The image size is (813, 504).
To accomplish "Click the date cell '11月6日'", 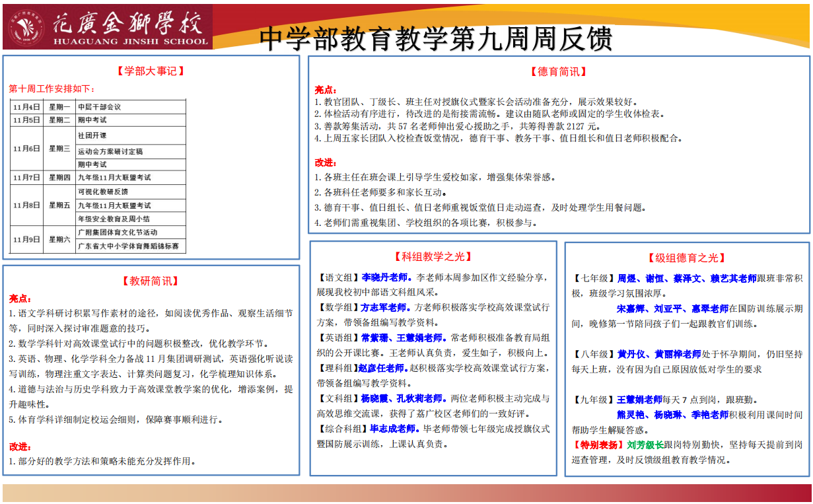I will pyautogui.click(x=27, y=149).
